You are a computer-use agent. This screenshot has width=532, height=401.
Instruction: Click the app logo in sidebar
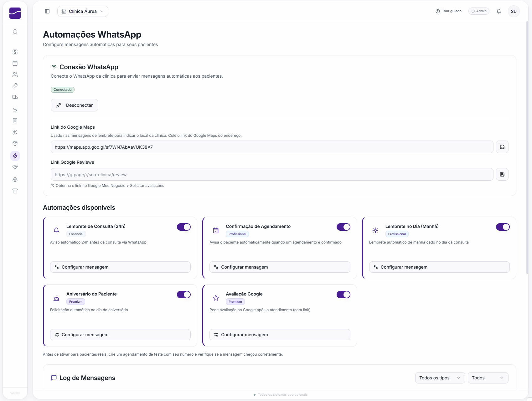pyautogui.click(x=15, y=13)
